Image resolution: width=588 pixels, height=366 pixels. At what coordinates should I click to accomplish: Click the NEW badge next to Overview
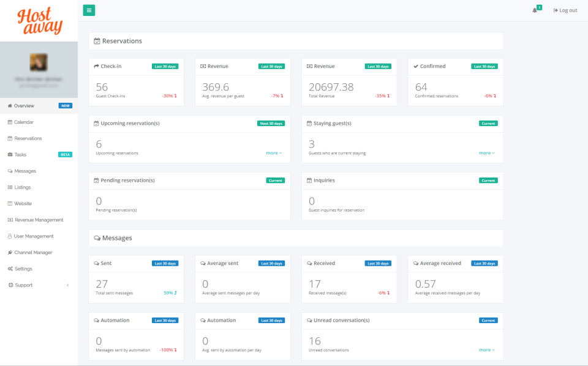point(66,106)
